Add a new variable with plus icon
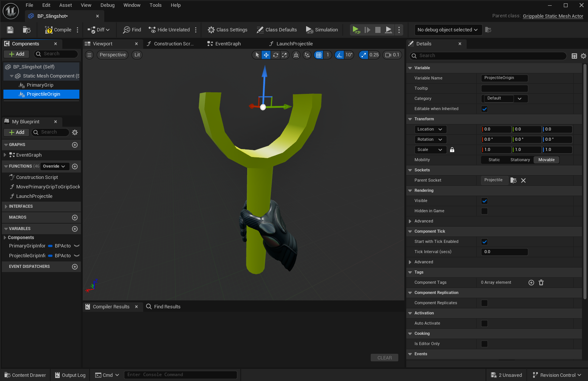The width and height of the screenshot is (588, 381). point(75,229)
